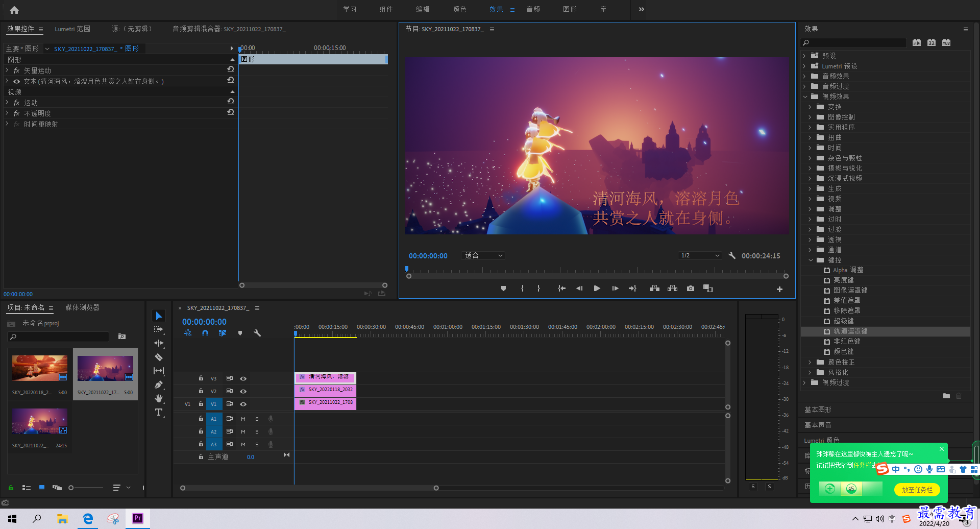The height and width of the screenshot is (529, 980).
Task: Open Lumetri 范围 panel tab
Action: (x=72, y=29)
